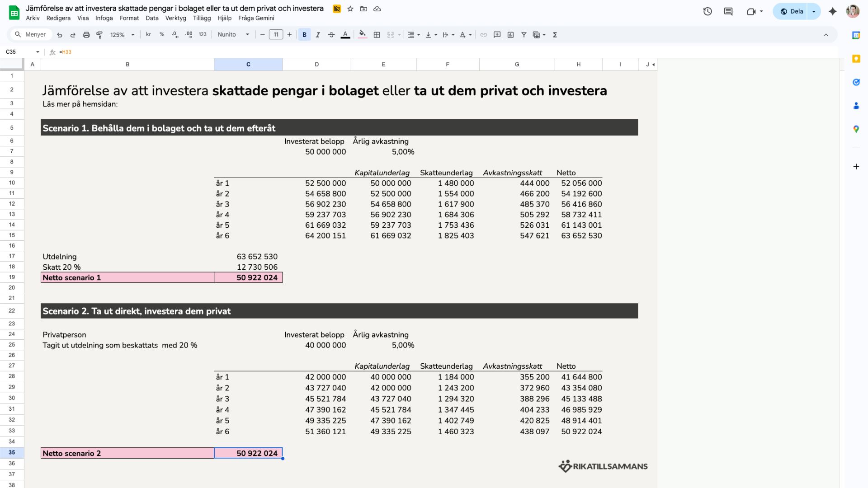The image size is (868, 488).
Task: Open the Format menu
Action: tap(129, 18)
